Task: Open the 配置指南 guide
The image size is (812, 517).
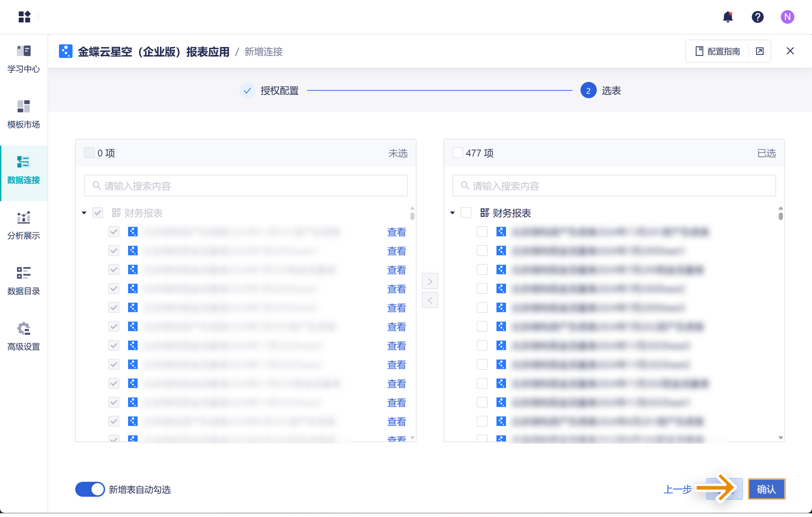Action: (x=718, y=51)
